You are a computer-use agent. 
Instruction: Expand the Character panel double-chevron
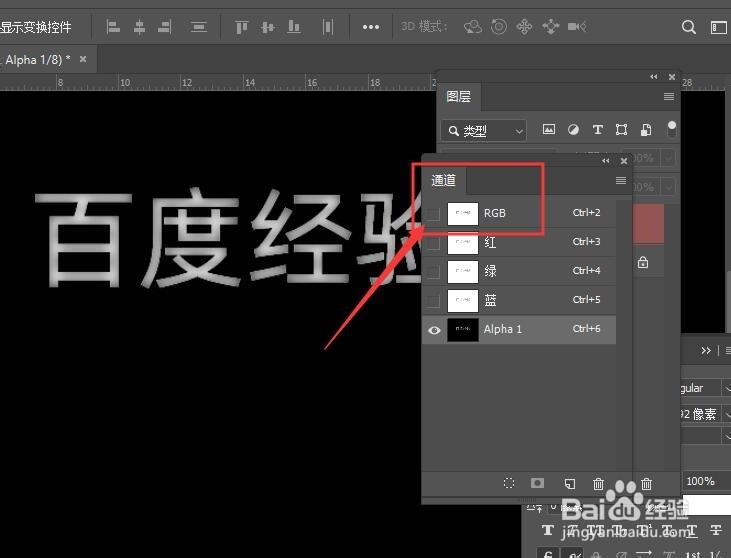(706, 351)
